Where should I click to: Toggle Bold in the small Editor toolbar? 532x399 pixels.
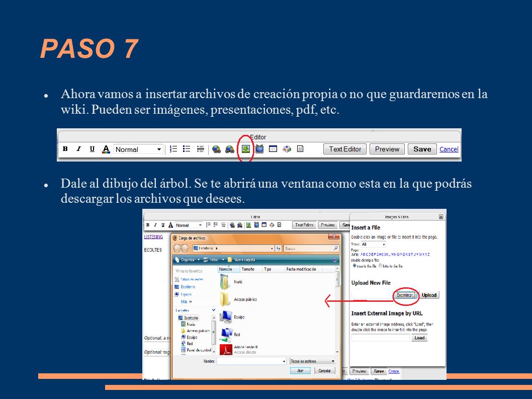click(x=148, y=225)
